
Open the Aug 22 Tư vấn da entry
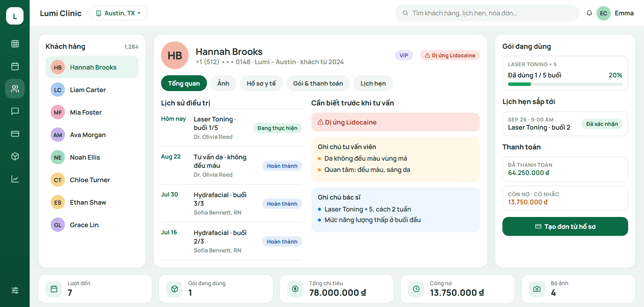(231, 166)
